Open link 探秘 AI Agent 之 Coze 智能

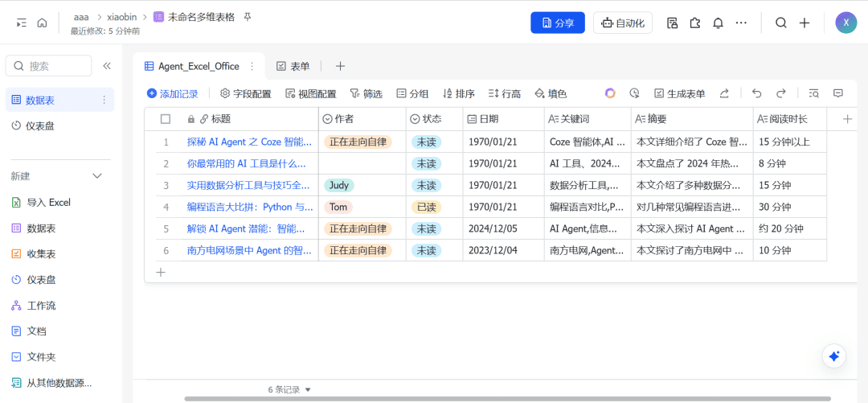250,142
